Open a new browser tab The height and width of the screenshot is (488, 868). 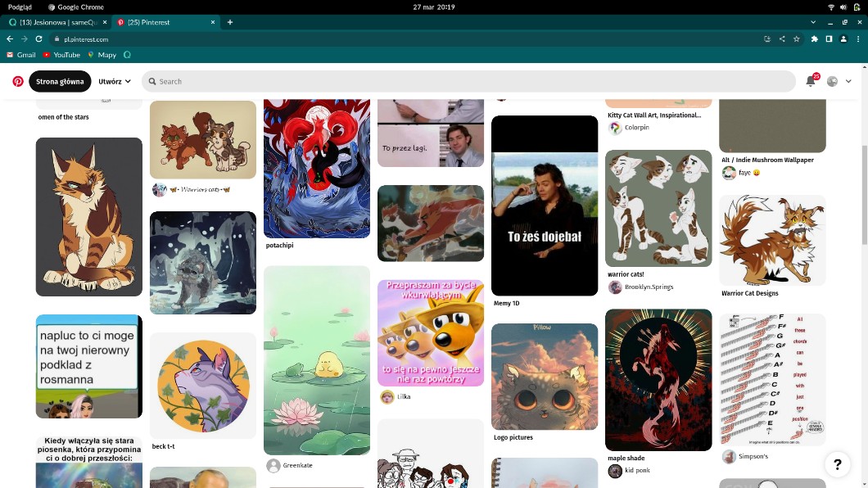click(x=230, y=22)
